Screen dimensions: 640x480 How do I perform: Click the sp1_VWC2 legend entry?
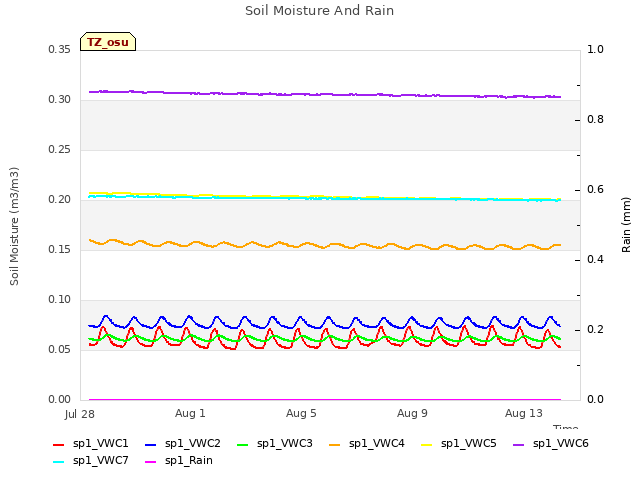(183, 444)
